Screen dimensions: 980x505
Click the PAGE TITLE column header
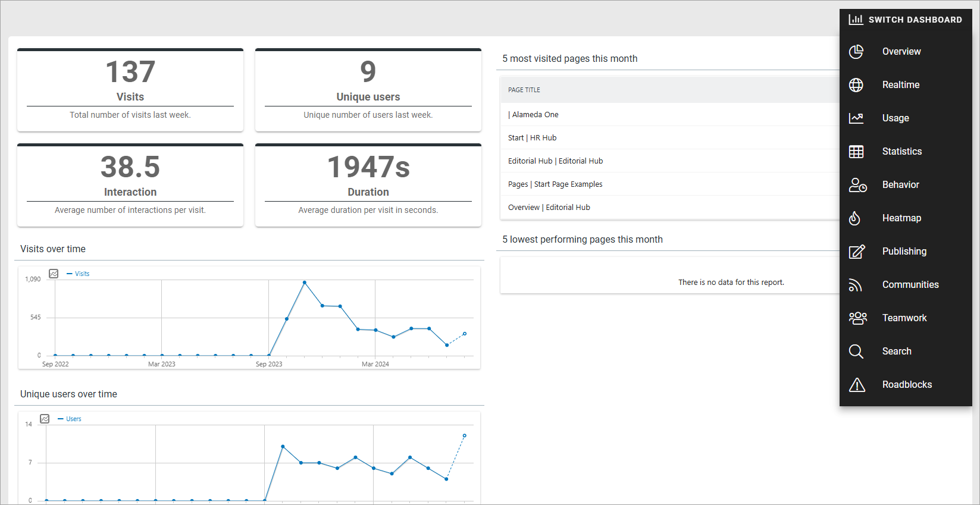point(524,90)
